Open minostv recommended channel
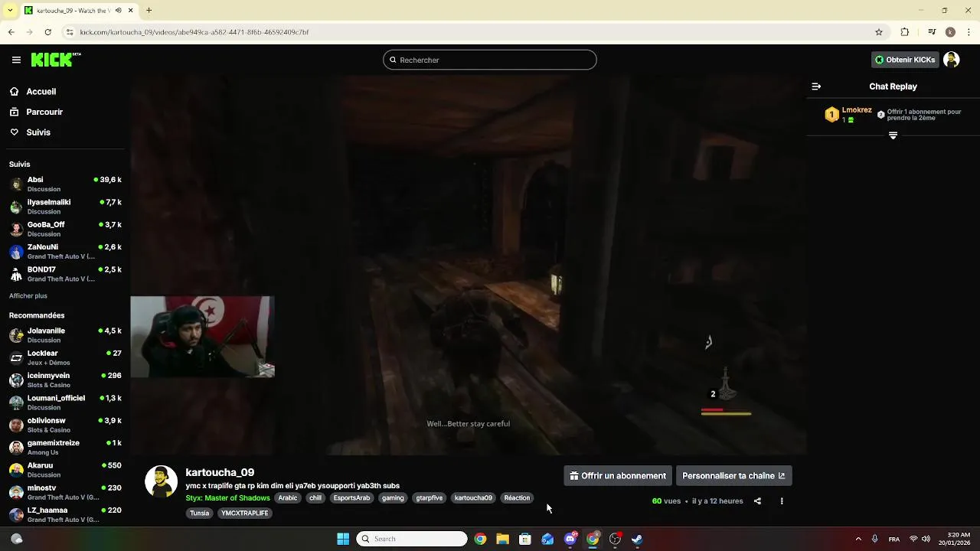 point(65,492)
